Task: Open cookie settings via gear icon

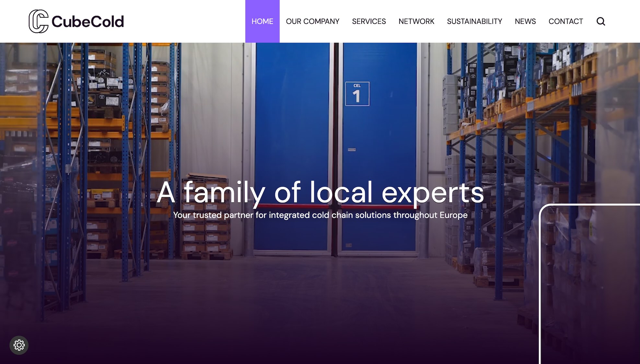Action: pos(19,345)
